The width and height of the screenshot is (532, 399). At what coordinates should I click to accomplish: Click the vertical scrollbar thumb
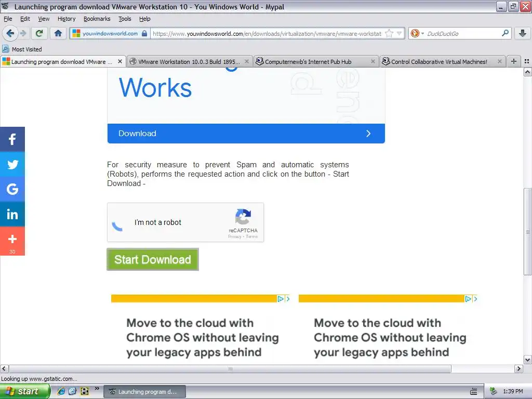(x=527, y=232)
